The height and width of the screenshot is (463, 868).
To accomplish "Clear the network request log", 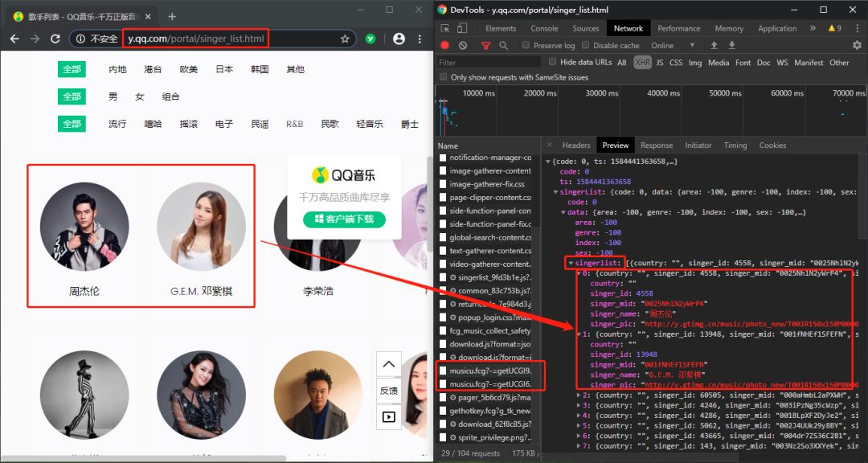I will tap(463, 45).
